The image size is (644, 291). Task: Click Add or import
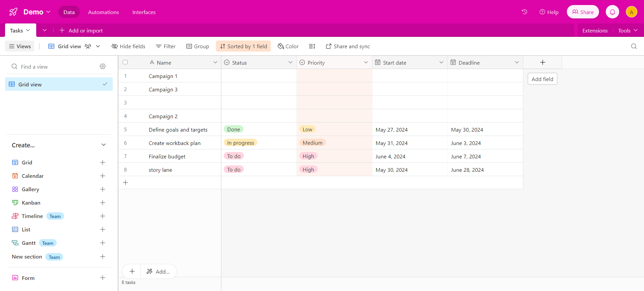coord(81,30)
